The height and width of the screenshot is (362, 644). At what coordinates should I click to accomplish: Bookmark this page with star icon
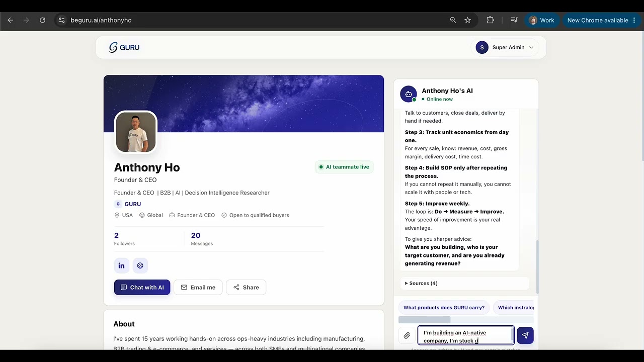[468, 20]
